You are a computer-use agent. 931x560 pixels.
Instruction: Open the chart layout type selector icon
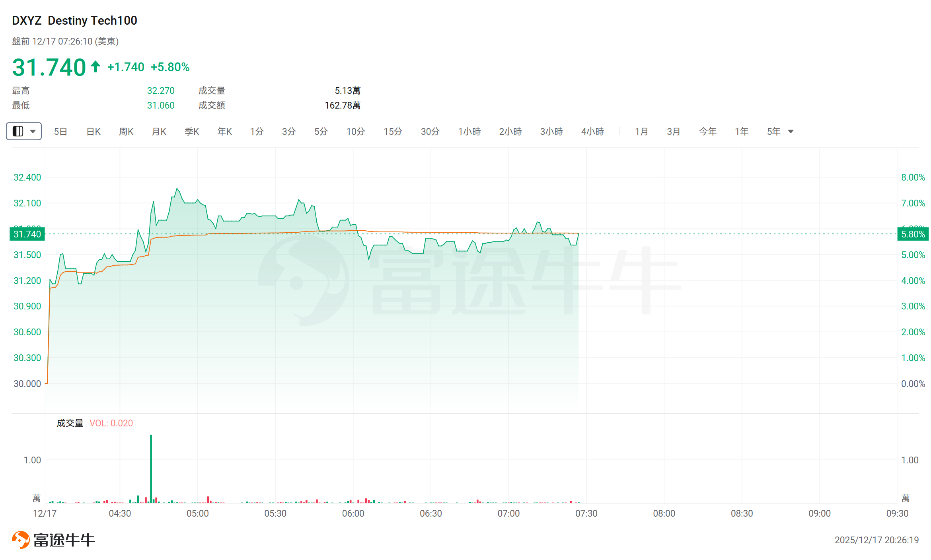[x=18, y=131]
